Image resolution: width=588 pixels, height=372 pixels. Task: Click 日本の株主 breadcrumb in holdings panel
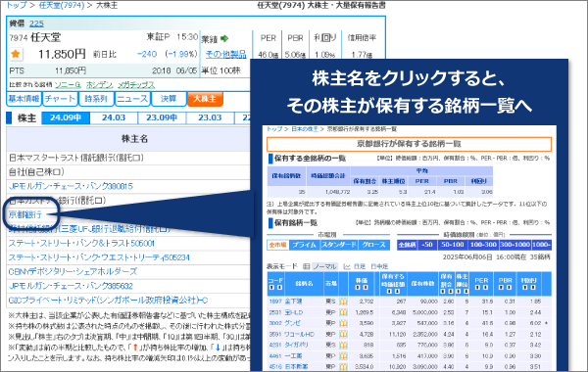pos(305,129)
